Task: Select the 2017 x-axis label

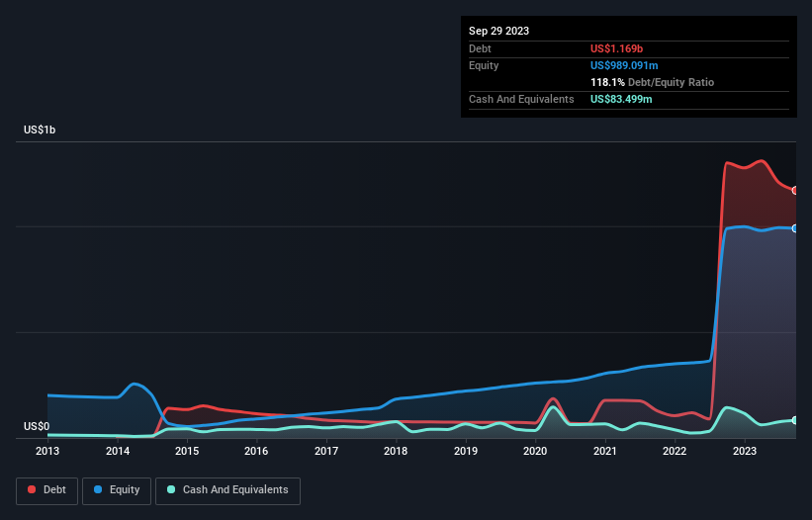Action: pos(326,451)
